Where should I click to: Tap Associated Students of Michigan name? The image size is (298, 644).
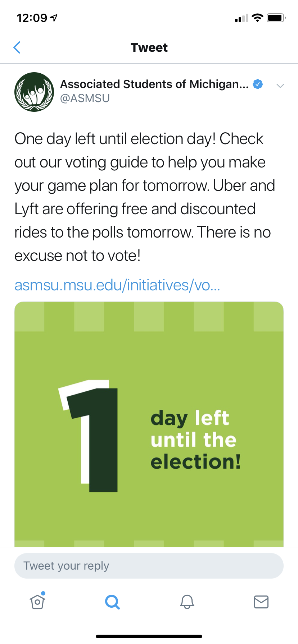(154, 84)
